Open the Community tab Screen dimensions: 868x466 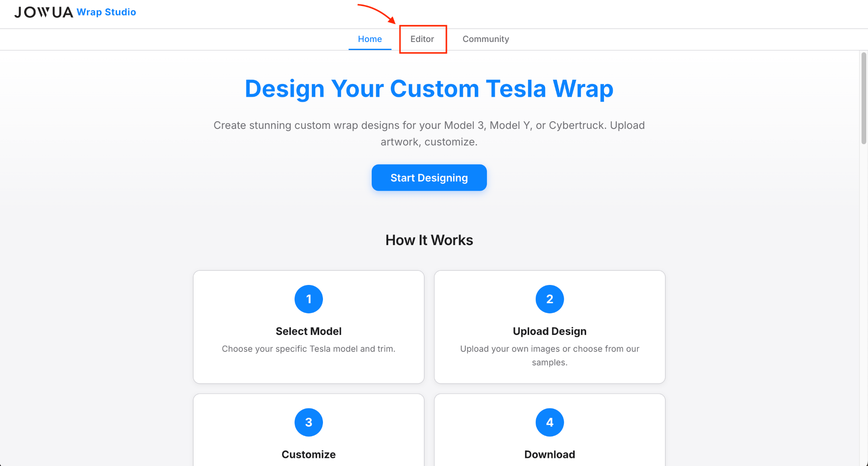tap(485, 39)
